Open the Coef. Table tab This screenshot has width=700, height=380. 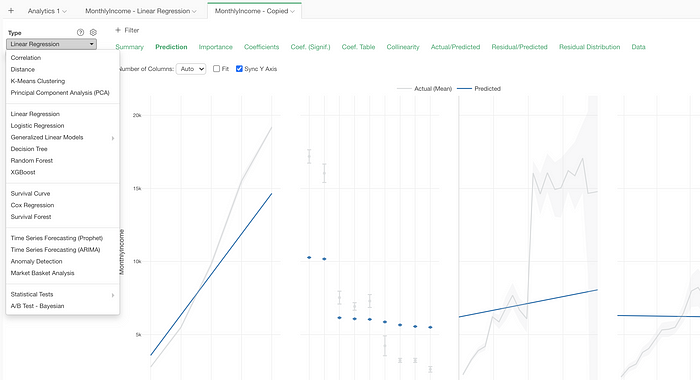[358, 47]
